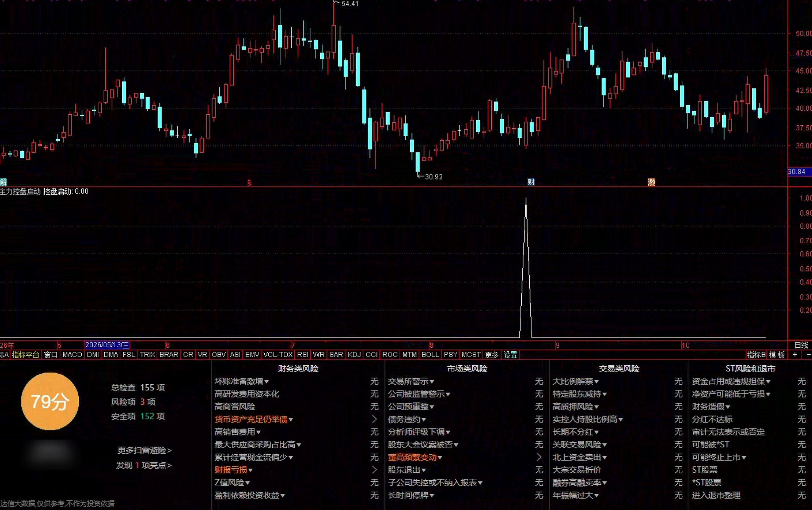Click the 财 financial report marker on chart
This screenshot has height=510, width=812.
point(531,182)
